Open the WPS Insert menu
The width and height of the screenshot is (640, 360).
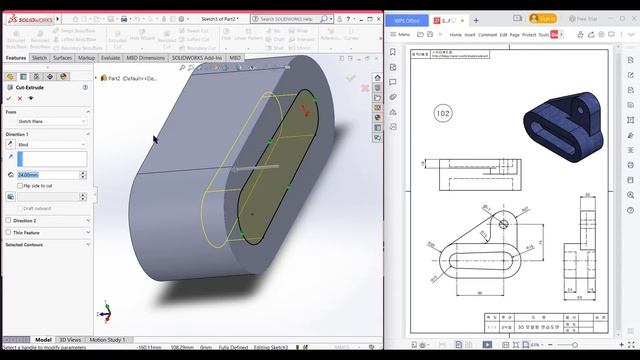coord(470,35)
